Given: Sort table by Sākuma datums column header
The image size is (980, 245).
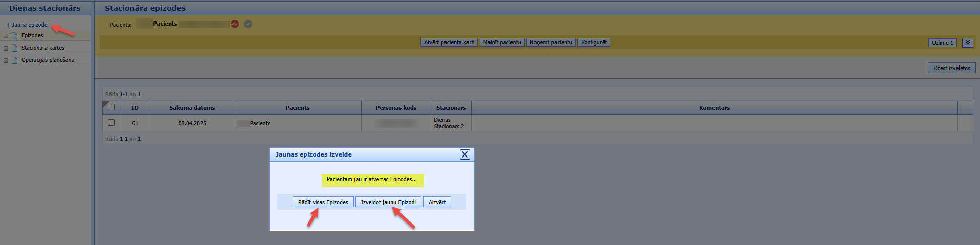Looking at the screenshot, I should (x=192, y=108).
